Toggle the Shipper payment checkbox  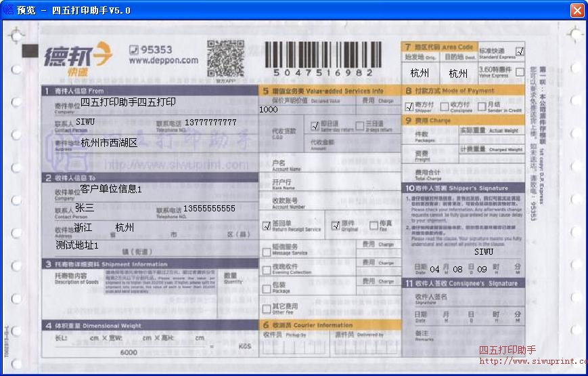click(x=409, y=106)
